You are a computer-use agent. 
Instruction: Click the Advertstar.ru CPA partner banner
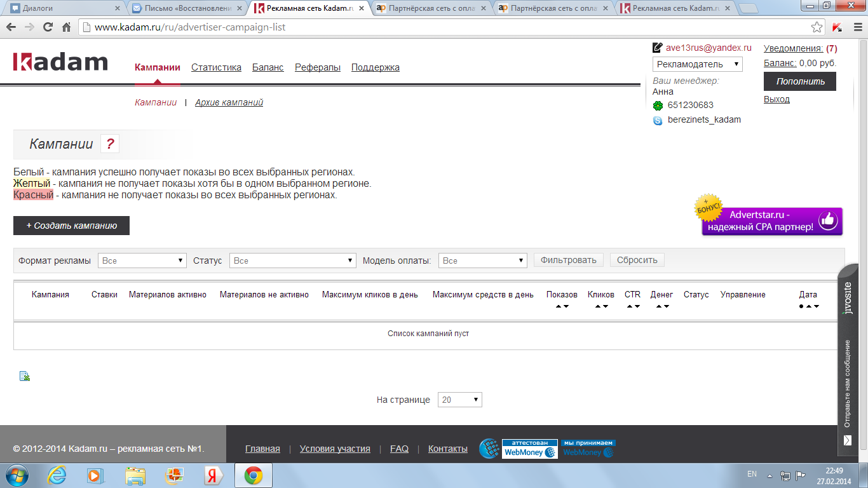770,217
